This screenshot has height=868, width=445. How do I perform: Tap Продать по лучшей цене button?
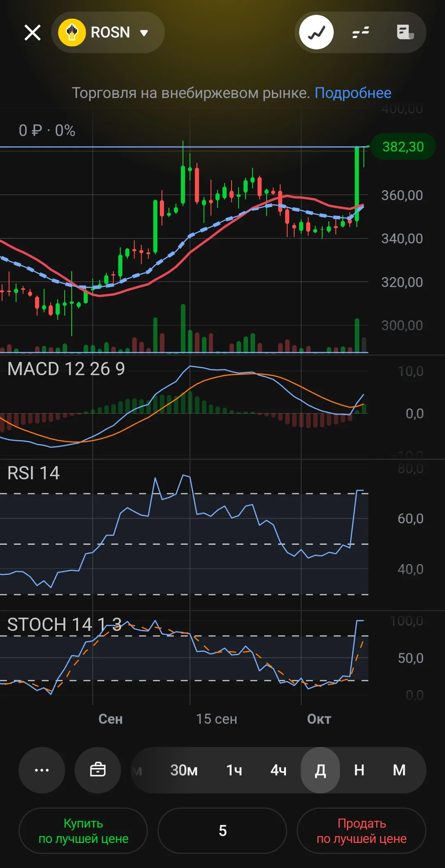(361, 831)
